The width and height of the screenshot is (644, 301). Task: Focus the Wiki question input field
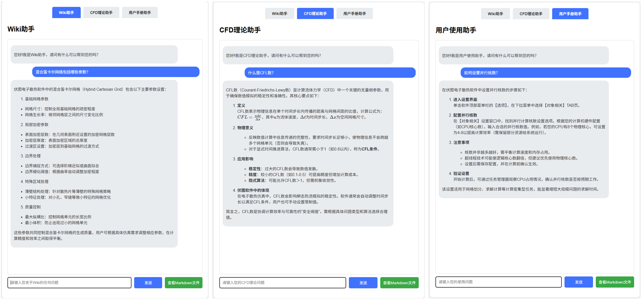(x=69, y=283)
